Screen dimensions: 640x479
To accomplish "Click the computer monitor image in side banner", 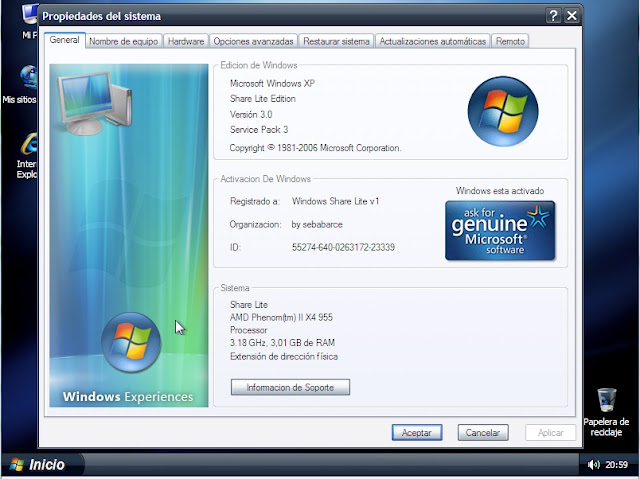I will [95, 104].
